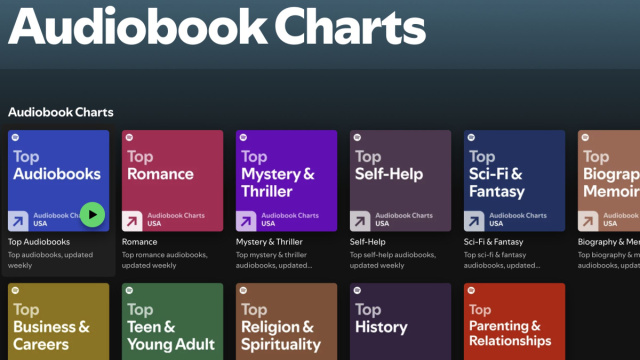
Task: Click Spotify logo on Top Audiobooks cover
Action: point(16,138)
